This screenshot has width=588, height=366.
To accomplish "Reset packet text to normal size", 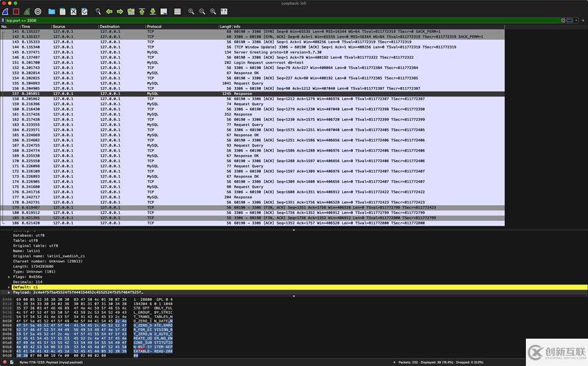I will [x=213, y=12].
